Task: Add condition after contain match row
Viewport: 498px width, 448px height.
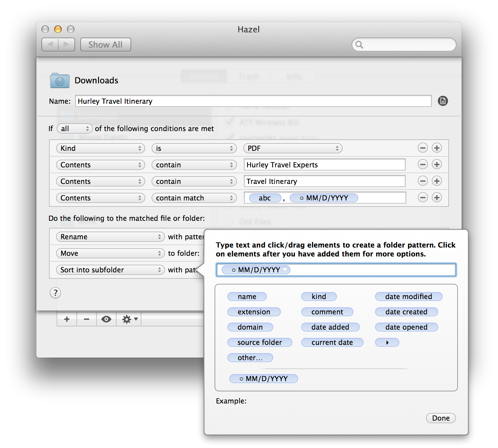Action: point(437,198)
